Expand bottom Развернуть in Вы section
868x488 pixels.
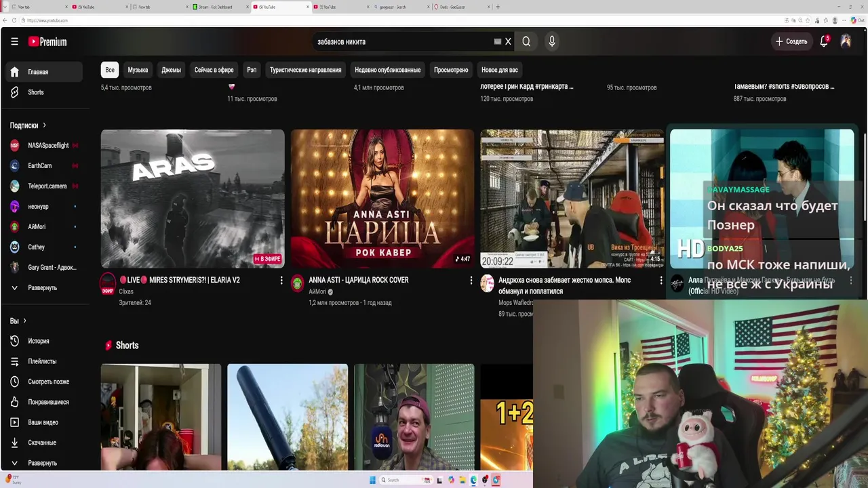click(44, 463)
